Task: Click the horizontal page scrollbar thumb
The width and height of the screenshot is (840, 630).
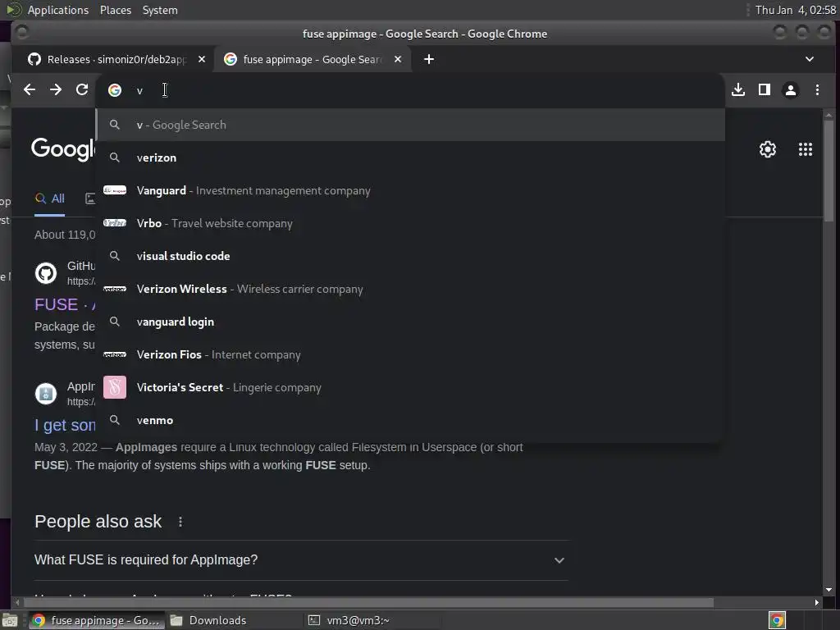Action: point(367,603)
